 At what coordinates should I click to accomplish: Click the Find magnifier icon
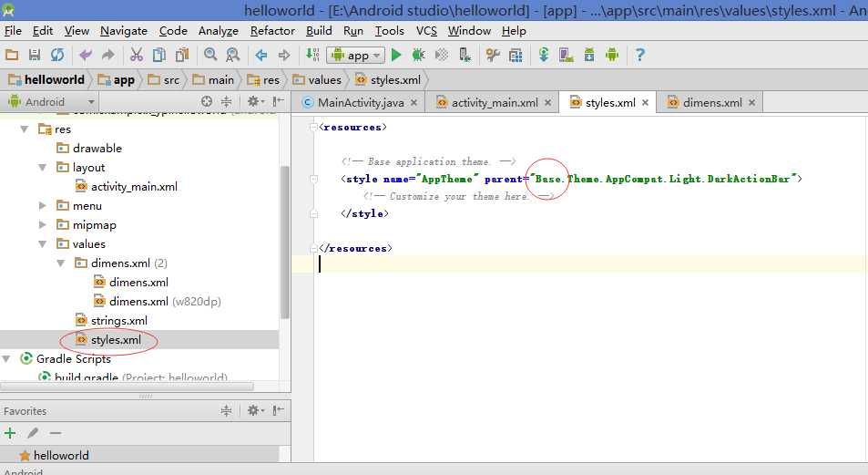pyautogui.click(x=209, y=55)
